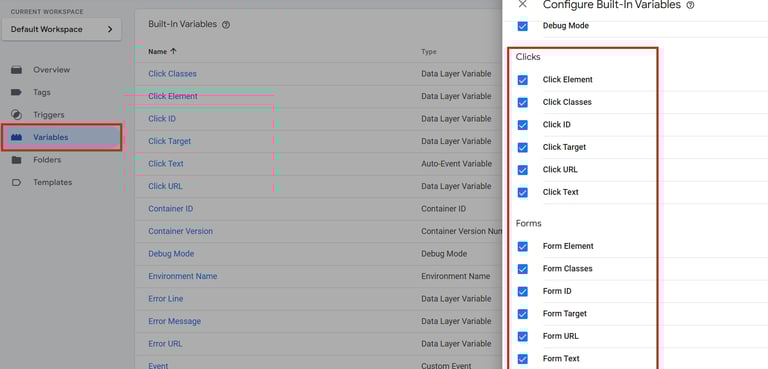The image size is (768, 369).
Task: Click the Built-In Variables heading text
Action: coord(182,25)
